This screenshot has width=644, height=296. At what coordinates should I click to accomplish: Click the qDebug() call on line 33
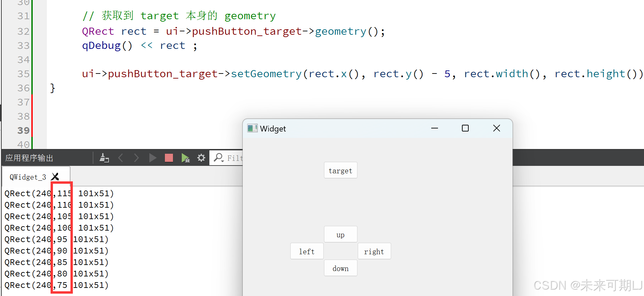(108, 46)
